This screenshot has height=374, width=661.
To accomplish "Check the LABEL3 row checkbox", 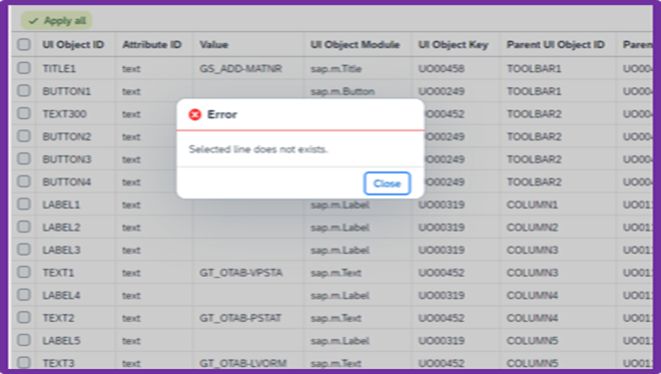I will (x=24, y=250).
